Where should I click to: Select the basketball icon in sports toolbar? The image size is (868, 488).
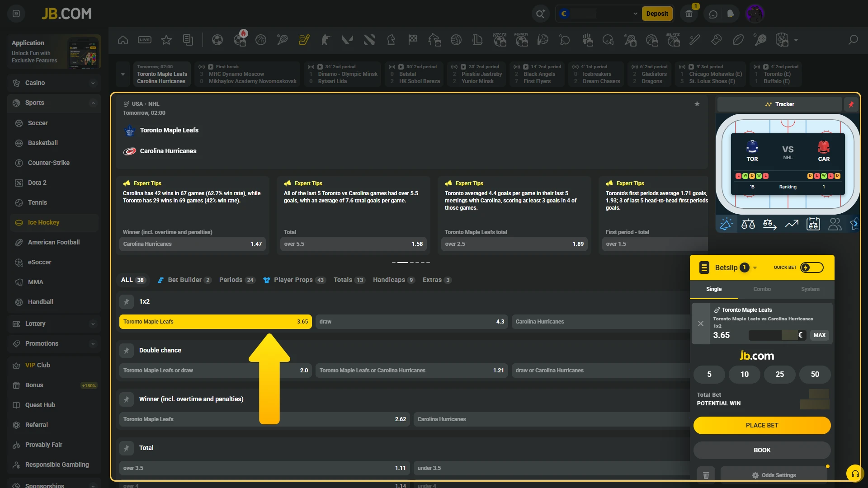coord(261,40)
